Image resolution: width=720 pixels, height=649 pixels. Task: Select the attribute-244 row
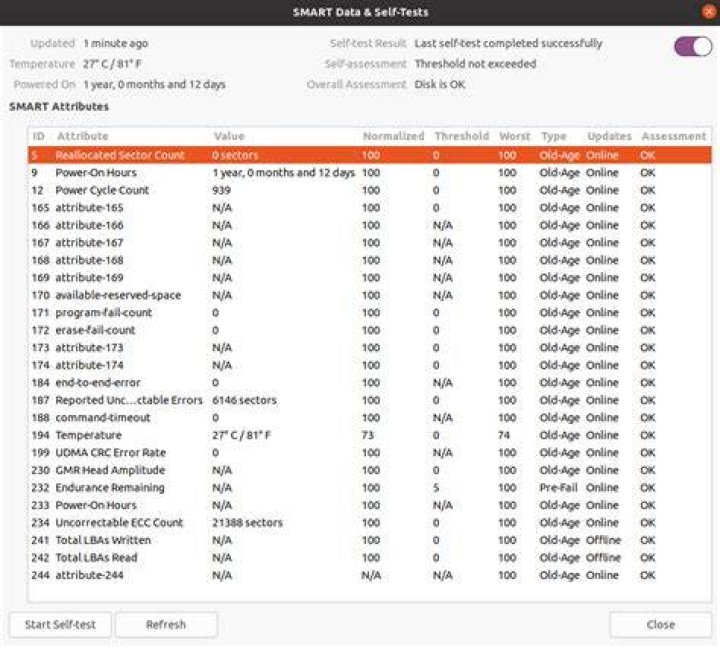[x=370, y=575]
